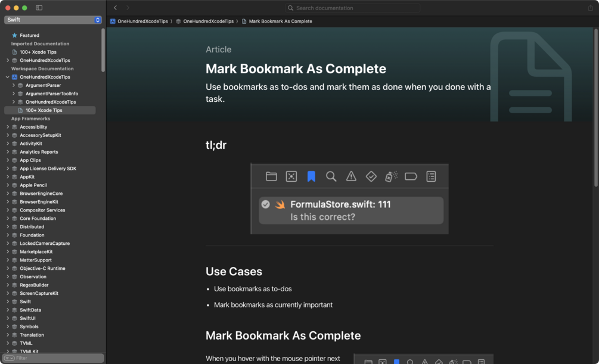Click the framework stack icon beside SwiftUI
Screen dimensions: 599x364
click(14, 318)
